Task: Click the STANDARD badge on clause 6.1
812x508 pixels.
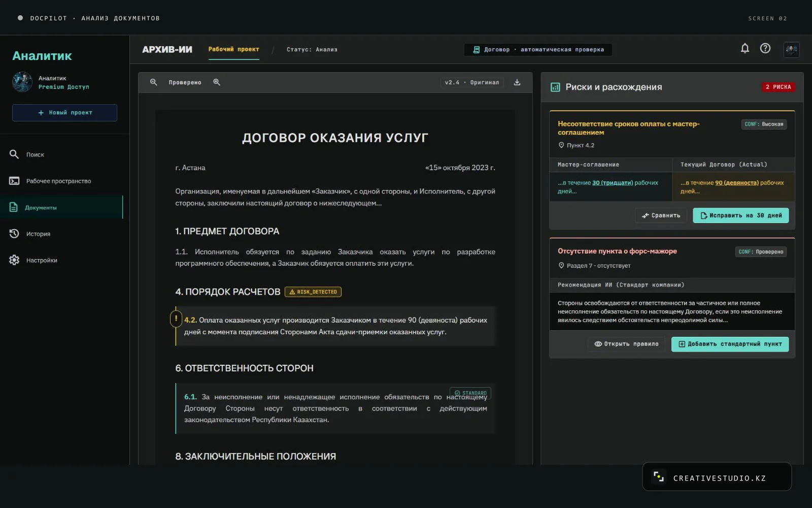Action: click(470, 393)
